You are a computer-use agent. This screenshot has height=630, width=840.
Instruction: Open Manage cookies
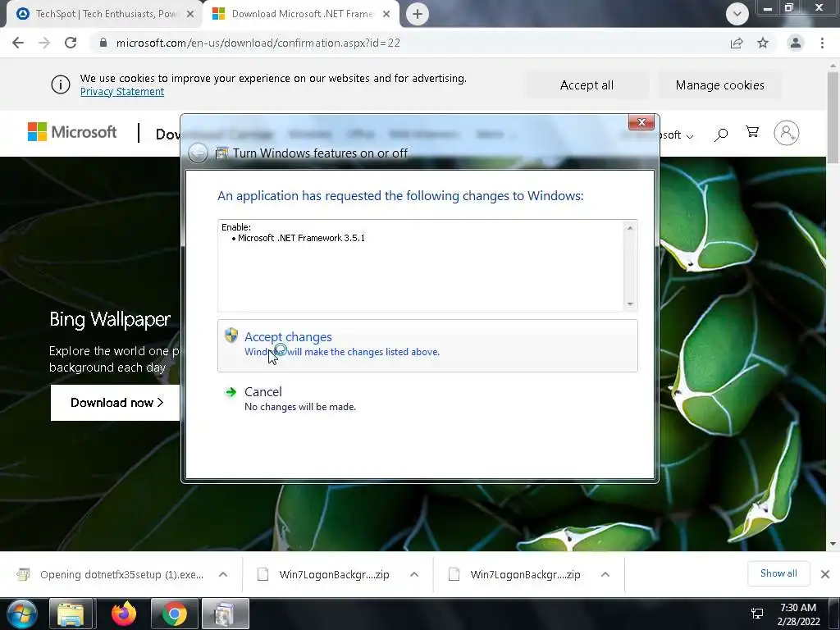tap(719, 85)
